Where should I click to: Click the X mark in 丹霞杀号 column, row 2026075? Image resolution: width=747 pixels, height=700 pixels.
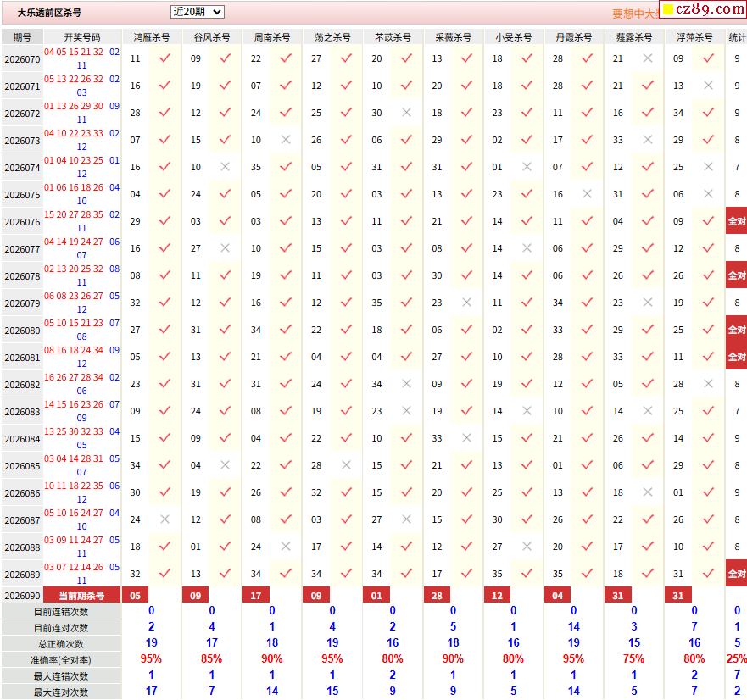[587, 194]
